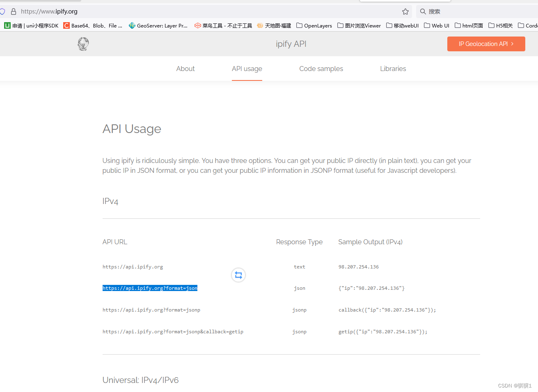Click the floating translate swap icon

tap(238, 275)
